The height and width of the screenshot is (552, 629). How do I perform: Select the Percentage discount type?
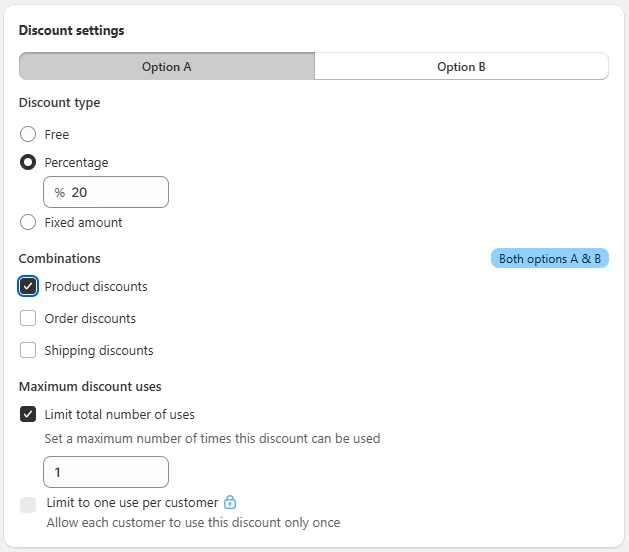[28, 162]
